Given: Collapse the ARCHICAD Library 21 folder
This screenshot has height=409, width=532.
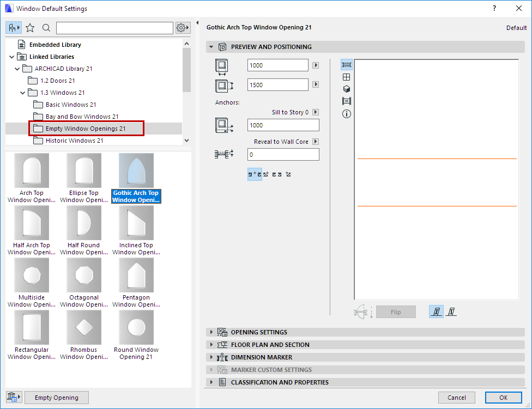Looking at the screenshot, I should [x=17, y=69].
